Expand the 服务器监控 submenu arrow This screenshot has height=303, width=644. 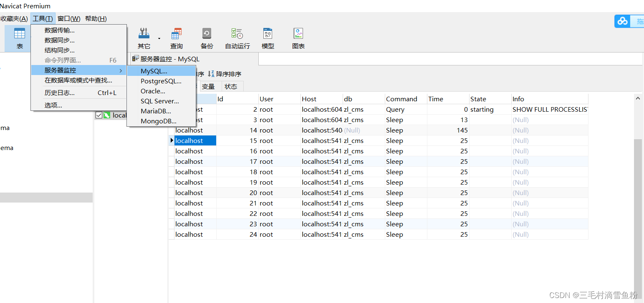[x=121, y=70]
